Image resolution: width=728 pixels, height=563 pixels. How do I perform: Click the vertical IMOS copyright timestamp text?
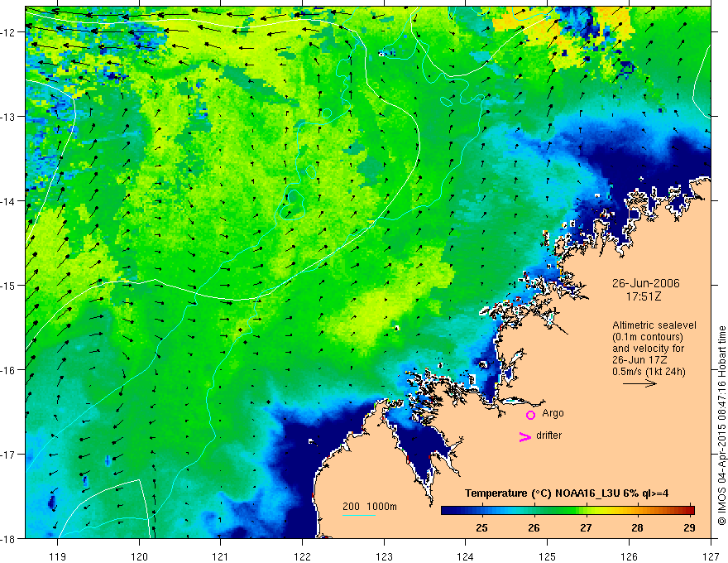tap(721, 426)
